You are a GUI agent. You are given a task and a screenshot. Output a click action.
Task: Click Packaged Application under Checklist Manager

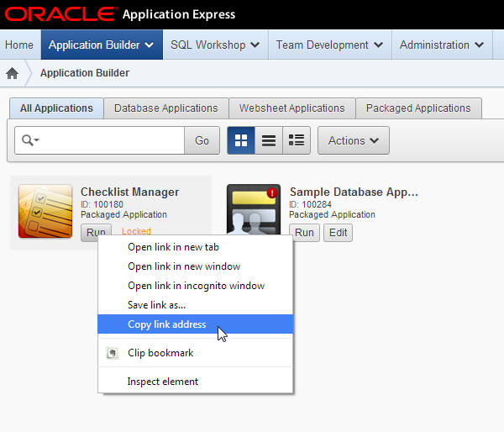[x=123, y=214]
